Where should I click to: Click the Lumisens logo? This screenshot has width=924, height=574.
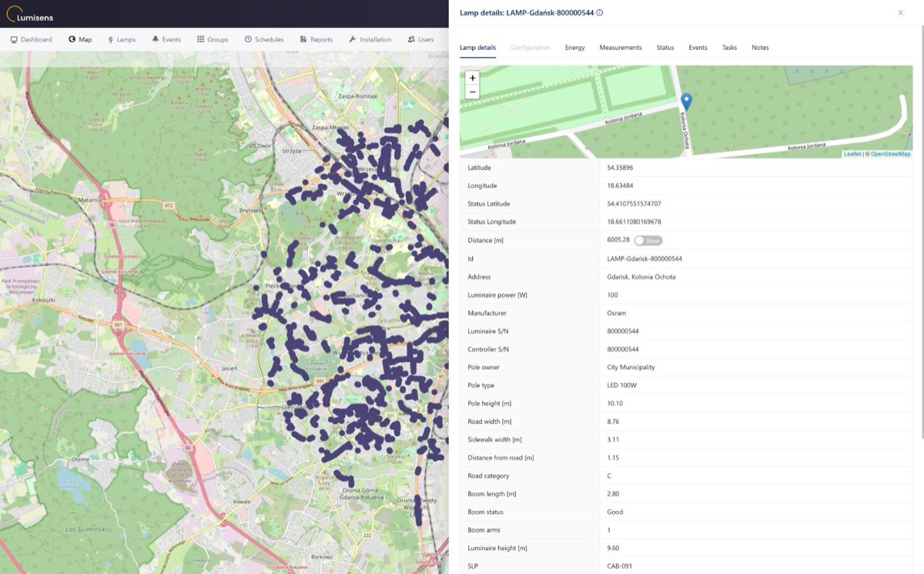(30, 15)
